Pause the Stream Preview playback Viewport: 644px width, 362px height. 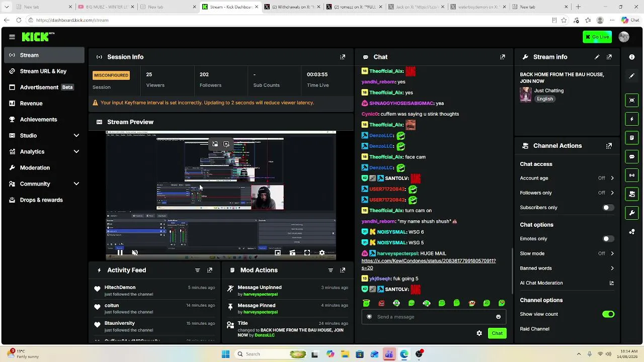pos(120,253)
